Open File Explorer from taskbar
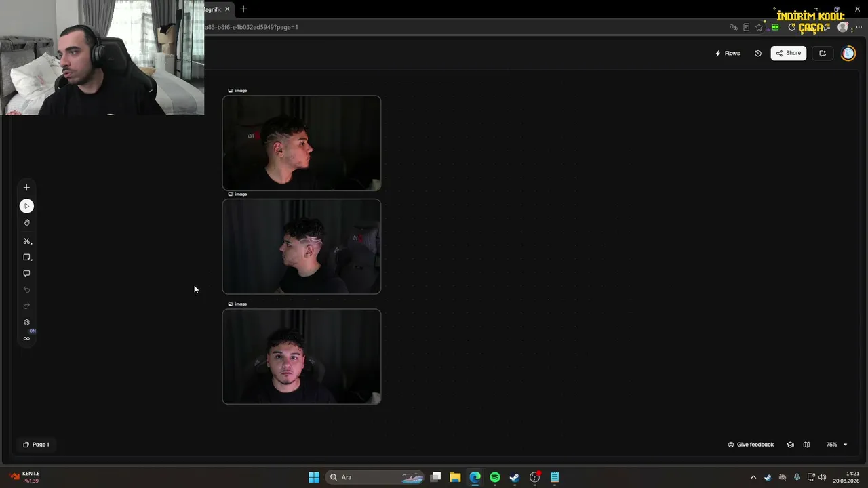Image resolution: width=868 pixels, height=488 pixels. click(x=455, y=477)
